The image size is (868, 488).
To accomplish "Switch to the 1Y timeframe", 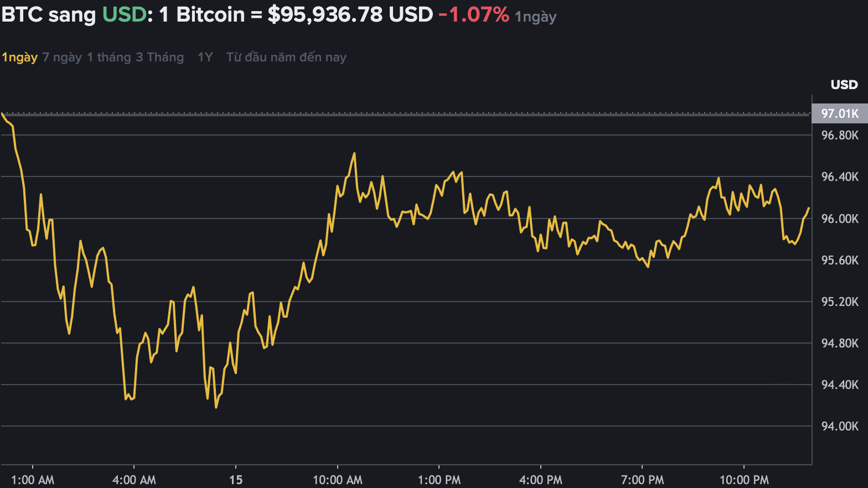I will pos(204,57).
